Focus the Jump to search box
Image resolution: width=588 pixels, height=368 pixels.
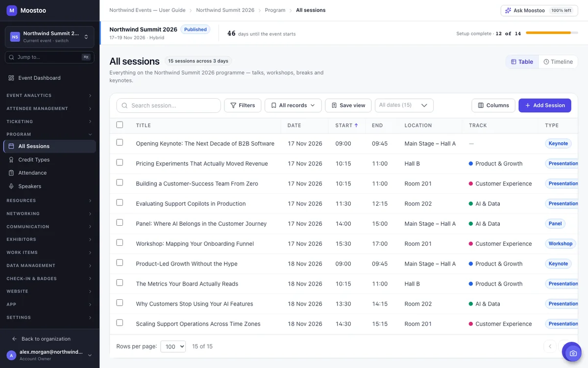(x=49, y=57)
